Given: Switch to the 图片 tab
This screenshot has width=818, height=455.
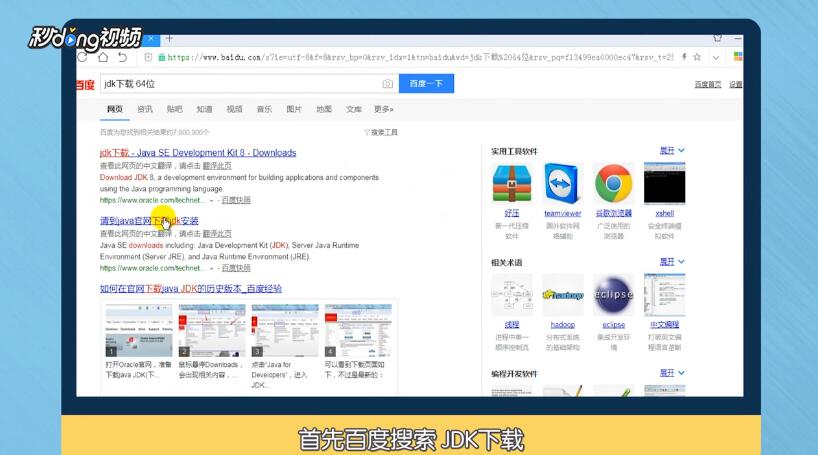Looking at the screenshot, I should pyautogui.click(x=294, y=109).
